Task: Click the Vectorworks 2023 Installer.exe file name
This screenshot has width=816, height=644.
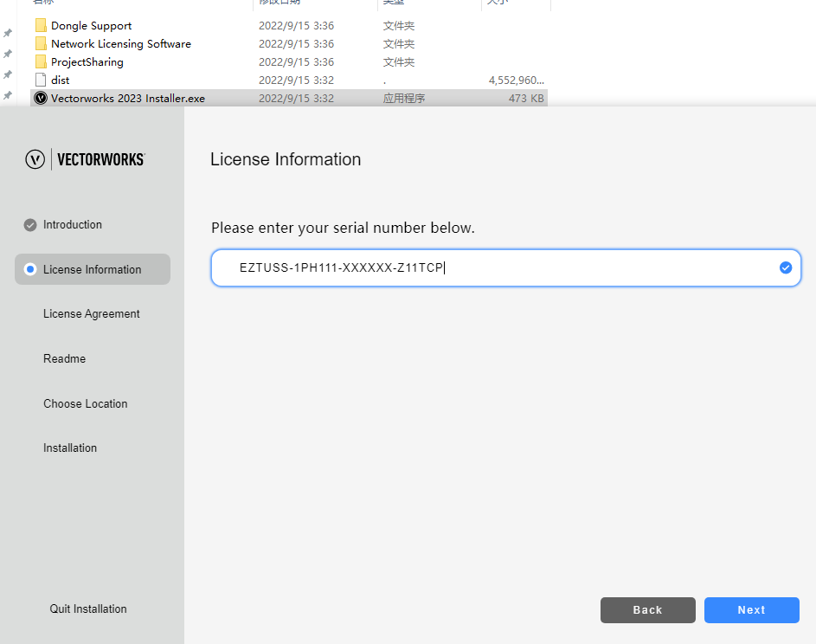Action: [128, 99]
